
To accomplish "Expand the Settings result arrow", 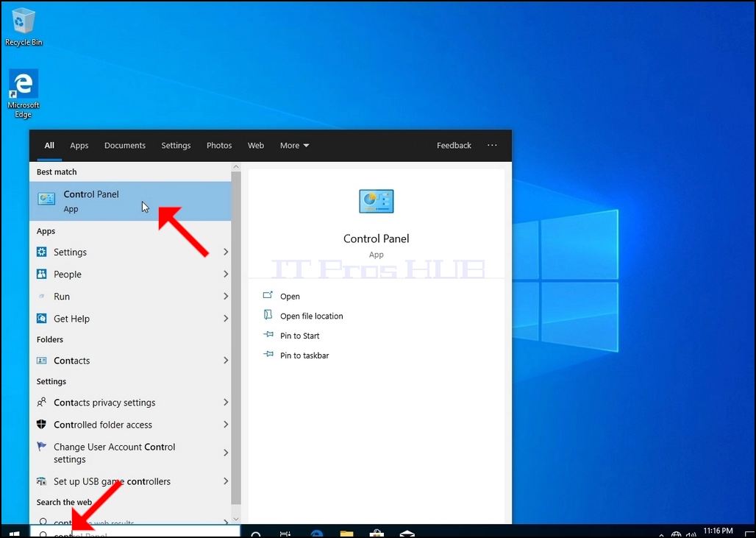I will point(226,252).
